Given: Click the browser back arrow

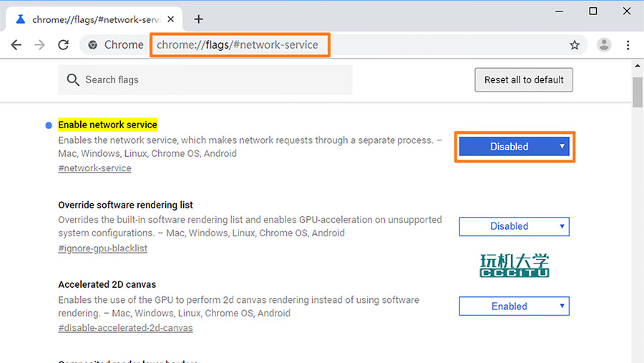Looking at the screenshot, I should [x=16, y=45].
